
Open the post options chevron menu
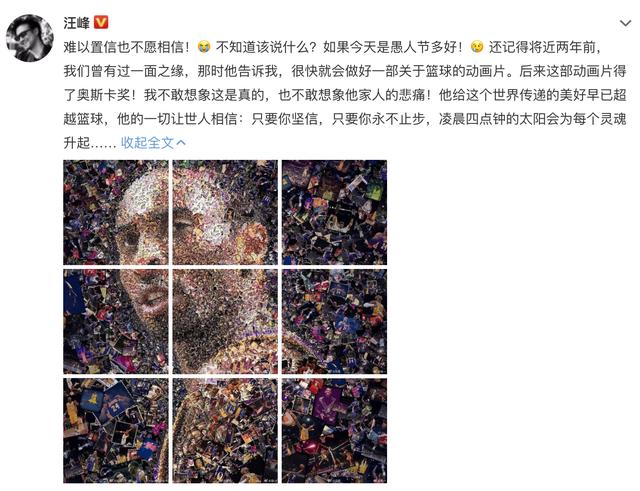[625, 23]
